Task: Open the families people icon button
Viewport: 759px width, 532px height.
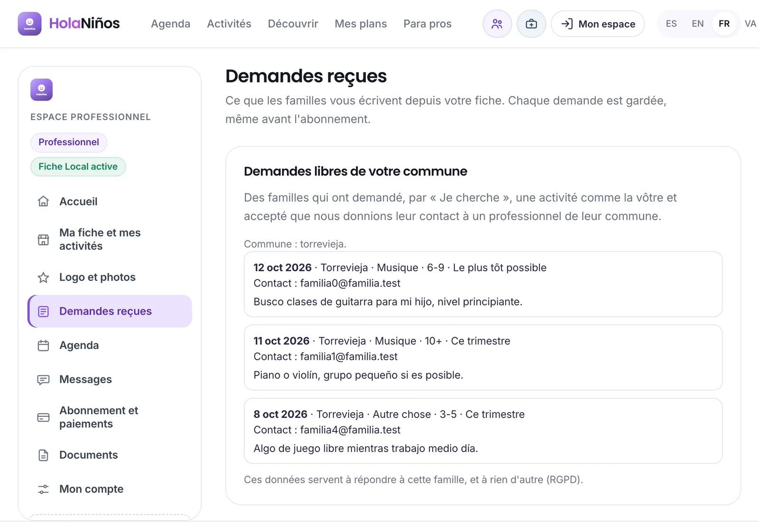Action: 497,24
